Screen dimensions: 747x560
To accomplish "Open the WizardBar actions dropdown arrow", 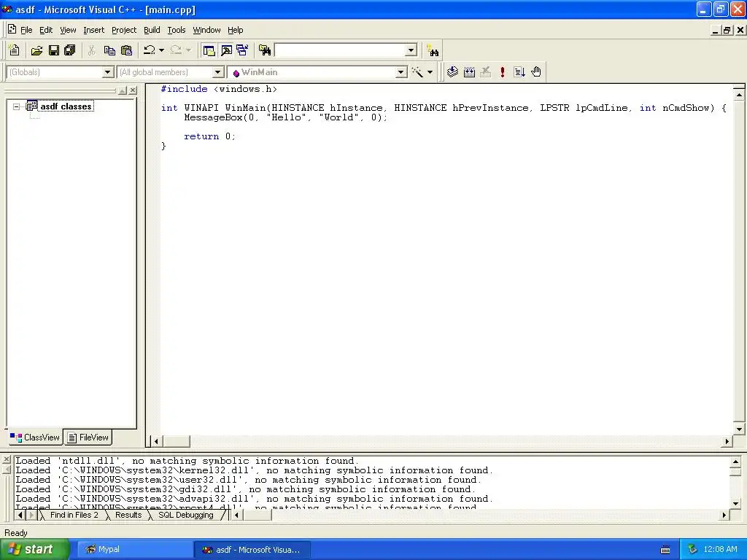I will point(430,72).
